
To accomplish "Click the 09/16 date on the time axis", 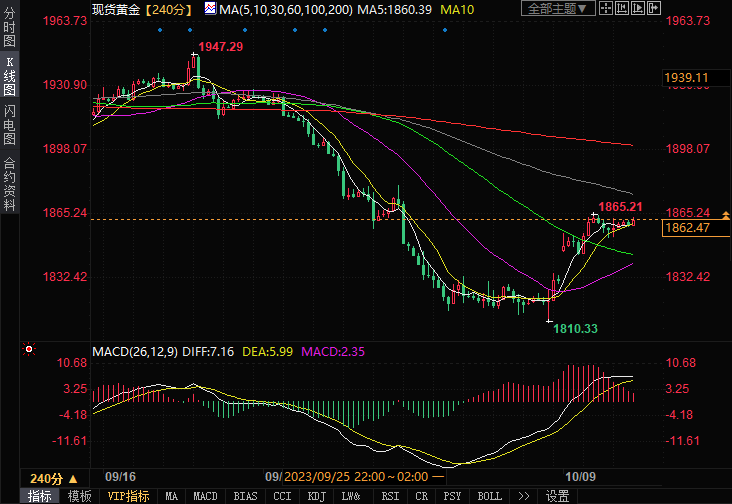I will pyautogui.click(x=120, y=477).
